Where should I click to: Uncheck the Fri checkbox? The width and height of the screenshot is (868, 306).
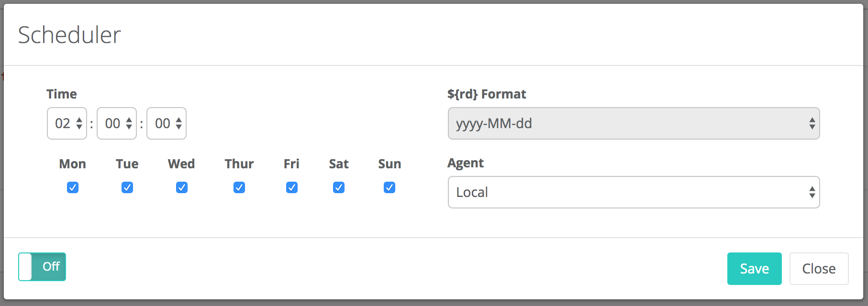[292, 187]
